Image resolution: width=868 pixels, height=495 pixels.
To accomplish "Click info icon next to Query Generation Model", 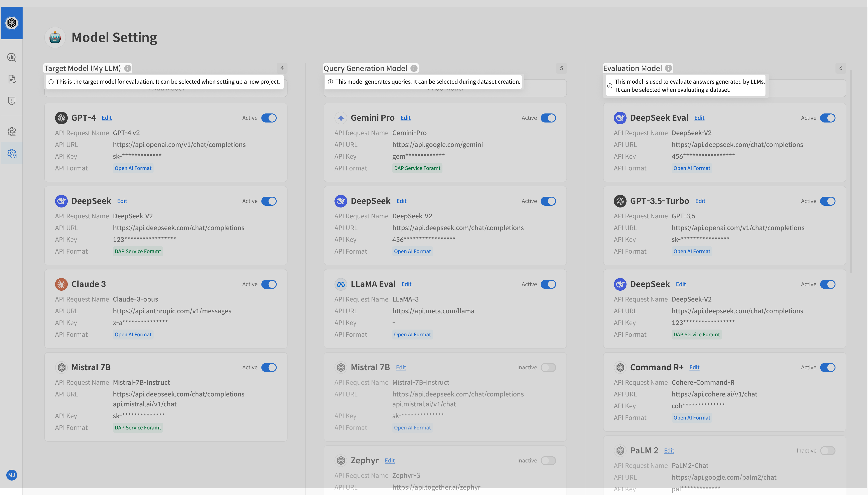I will [x=414, y=68].
